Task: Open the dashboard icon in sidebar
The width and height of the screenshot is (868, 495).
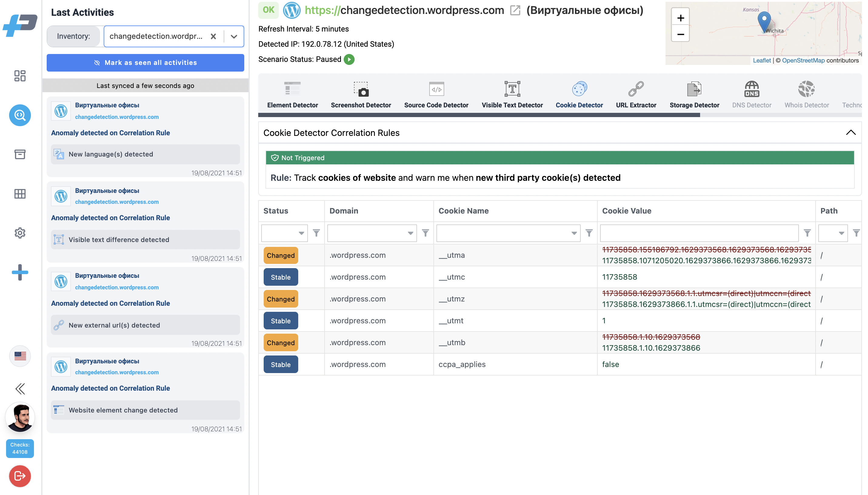Action: (x=20, y=76)
